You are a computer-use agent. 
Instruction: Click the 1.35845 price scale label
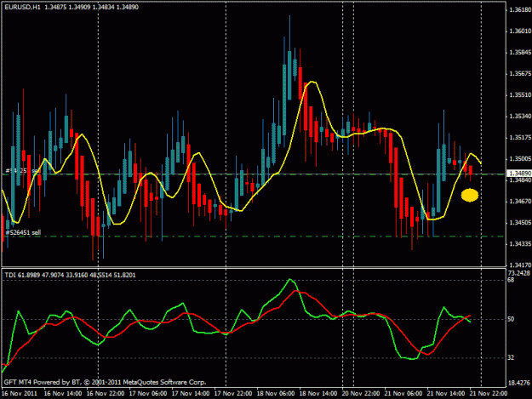coord(520,53)
